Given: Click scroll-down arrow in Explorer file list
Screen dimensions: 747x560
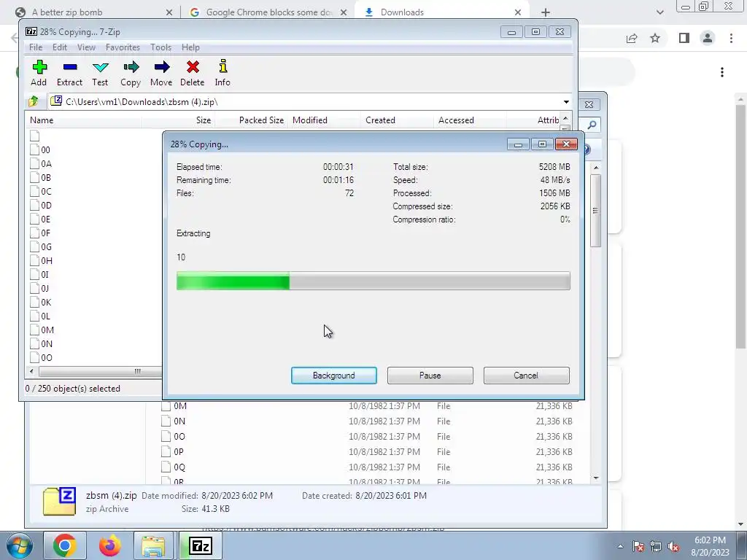Looking at the screenshot, I should click(596, 478).
